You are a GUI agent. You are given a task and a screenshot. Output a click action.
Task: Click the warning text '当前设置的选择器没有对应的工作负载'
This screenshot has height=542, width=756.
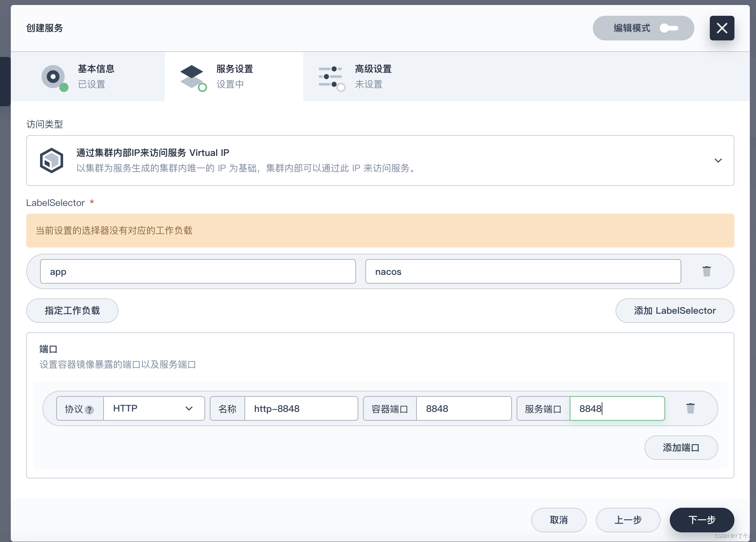[114, 231]
